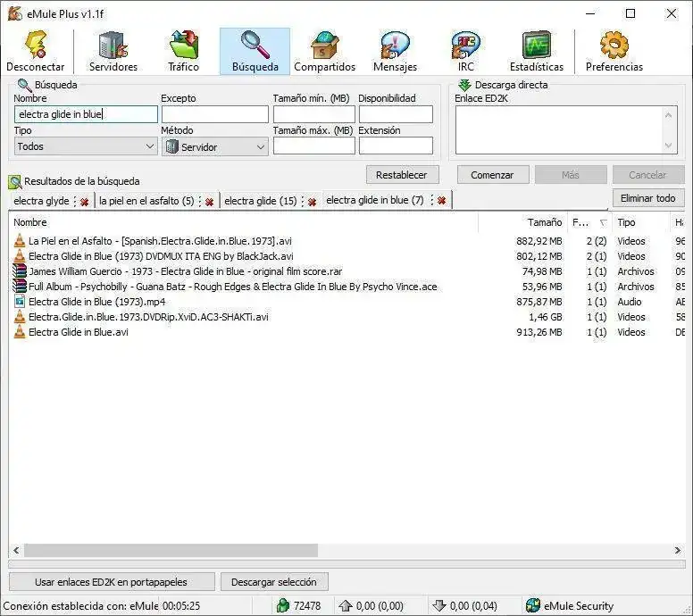The width and height of the screenshot is (693, 616).
Task: Click the Restablecer button
Action: tap(402, 175)
